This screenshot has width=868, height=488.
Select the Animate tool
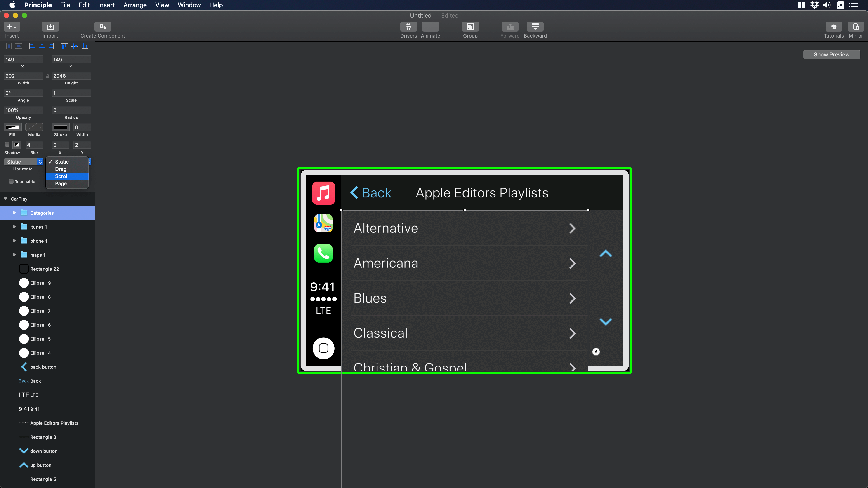(430, 30)
